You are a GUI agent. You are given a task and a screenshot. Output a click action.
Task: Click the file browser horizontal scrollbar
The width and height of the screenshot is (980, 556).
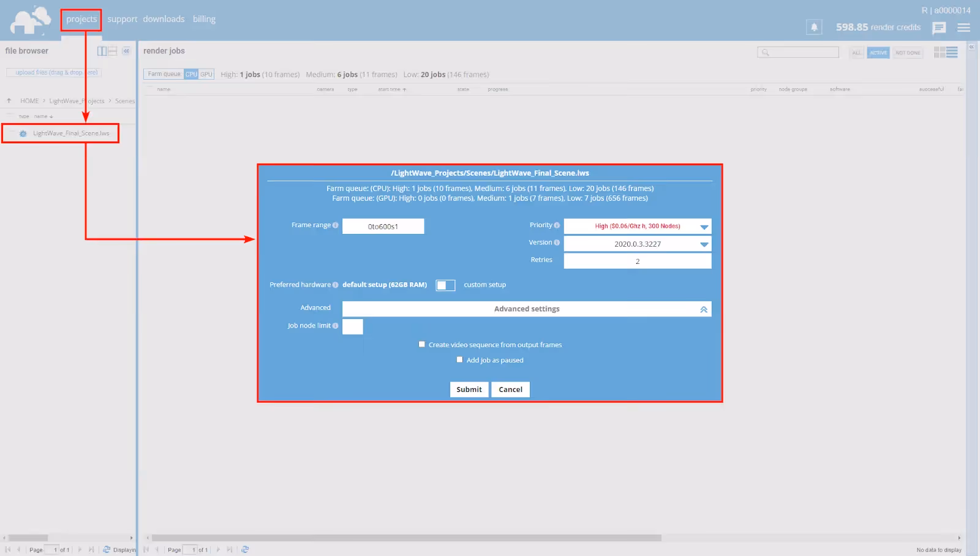tap(28, 538)
